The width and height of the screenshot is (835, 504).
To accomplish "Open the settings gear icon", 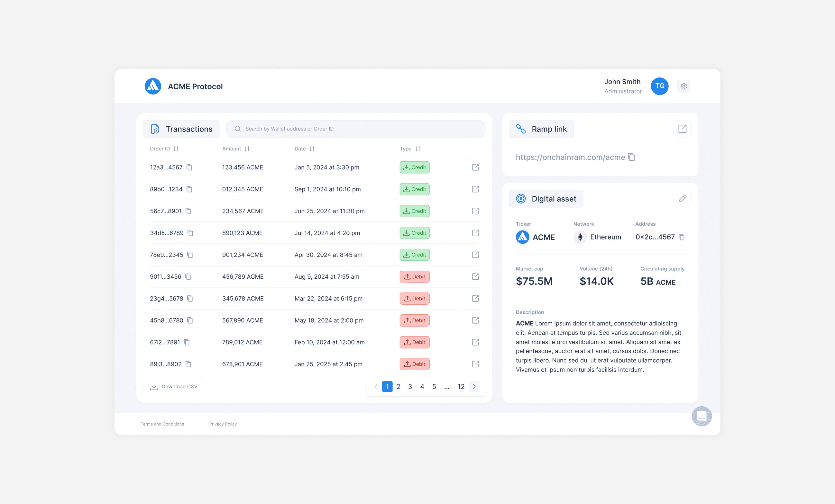I will [x=683, y=86].
